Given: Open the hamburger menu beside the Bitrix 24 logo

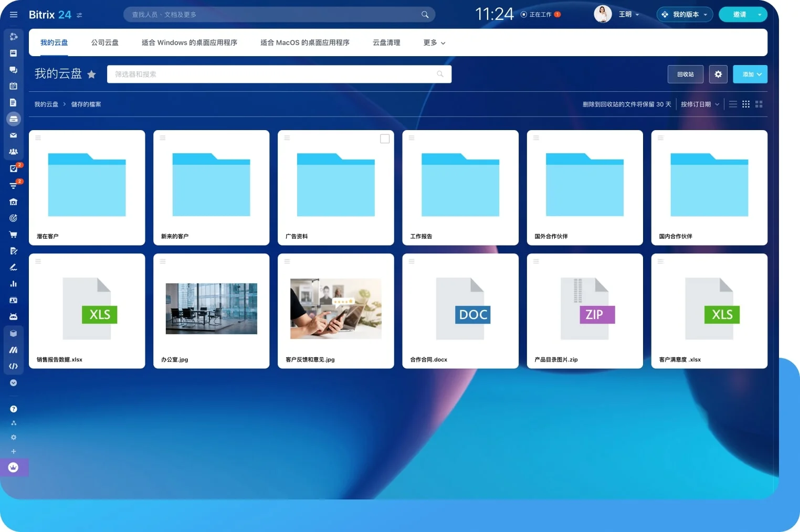Looking at the screenshot, I should (14, 15).
